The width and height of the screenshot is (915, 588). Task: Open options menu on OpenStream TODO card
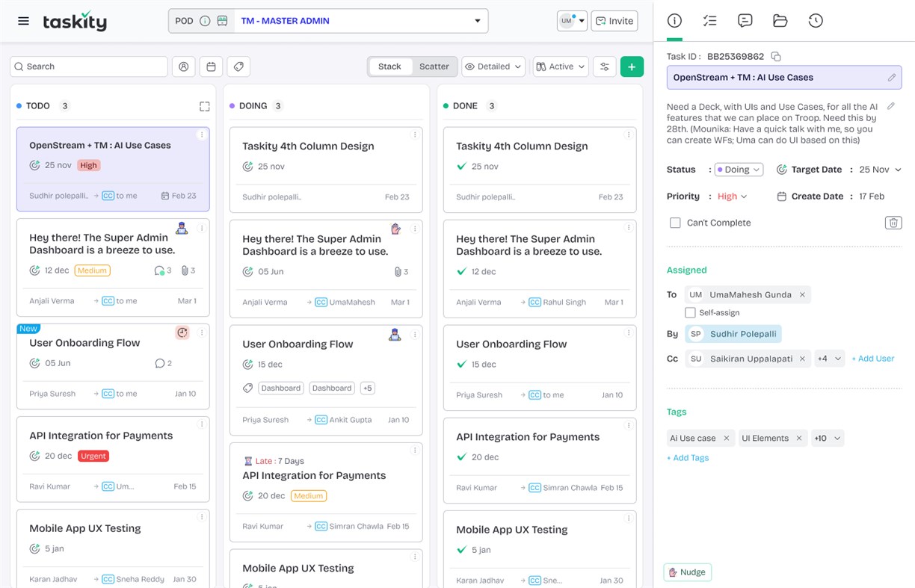pyautogui.click(x=202, y=134)
